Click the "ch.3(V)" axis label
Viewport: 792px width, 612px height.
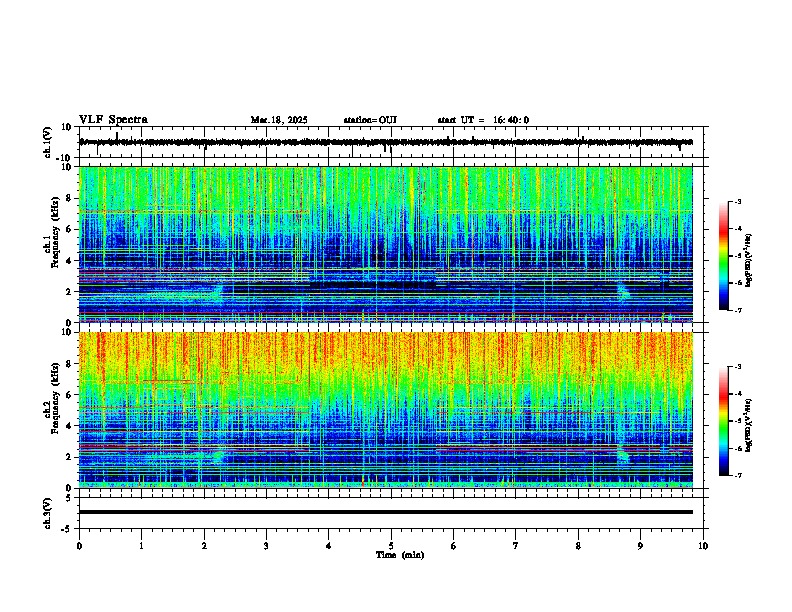tap(48, 513)
